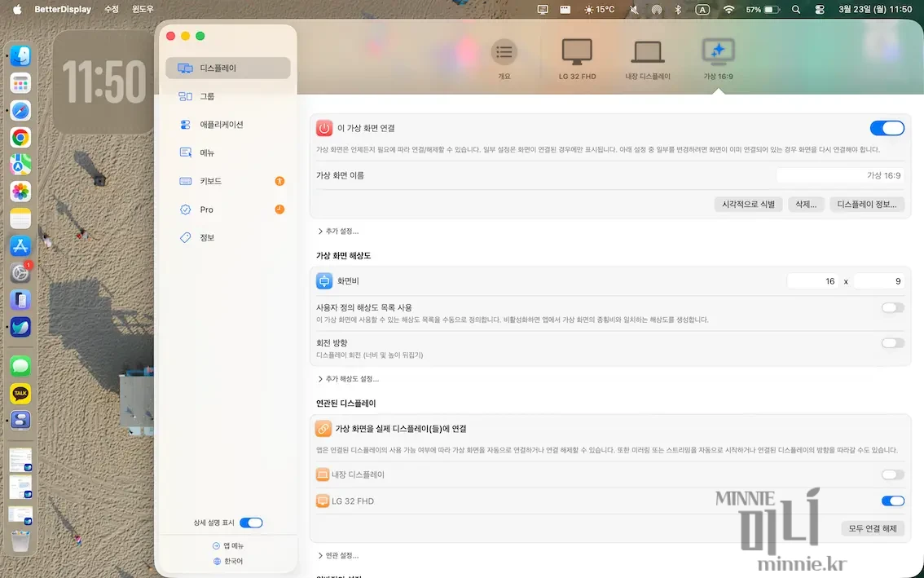924x578 pixels.
Task: Click aspect ratio width field 16
Action: [812, 281]
